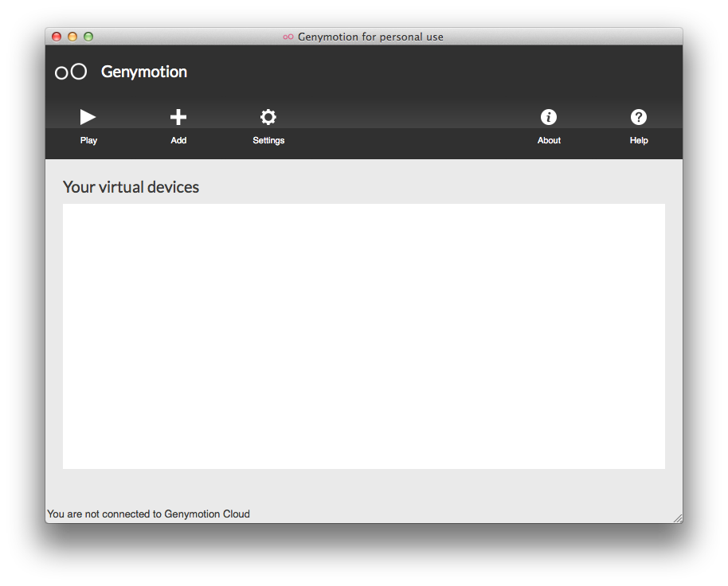Image resolution: width=728 pixels, height=586 pixels.
Task: Add a new virtual device with plus icon
Action: click(178, 117)
